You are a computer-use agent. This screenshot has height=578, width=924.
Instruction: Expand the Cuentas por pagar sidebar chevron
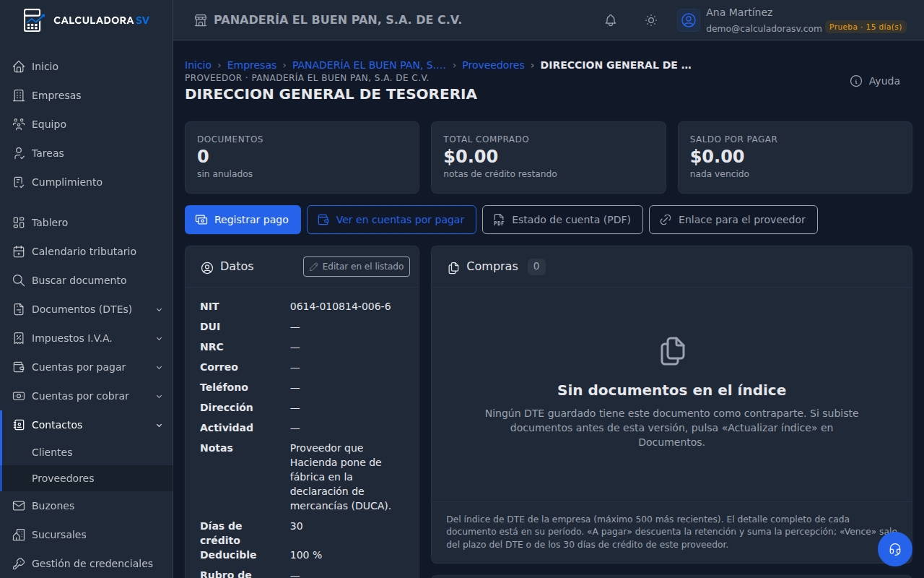pos(159,367)
